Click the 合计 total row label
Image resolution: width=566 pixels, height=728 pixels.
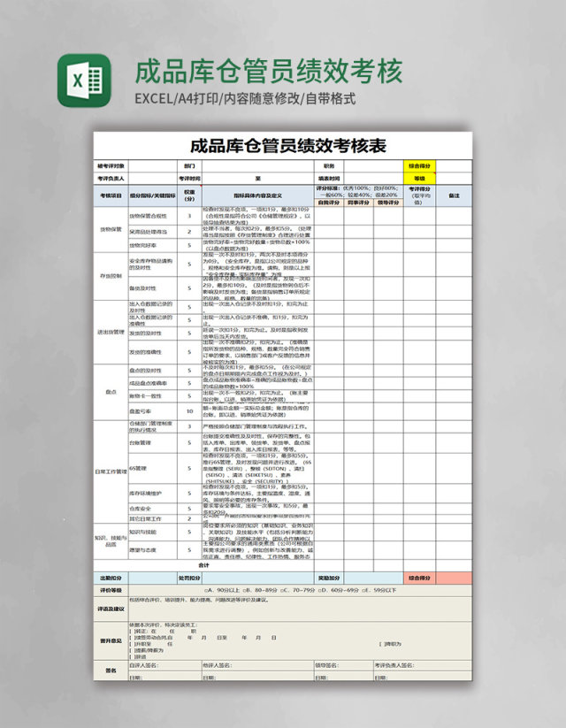coord(203,565)
